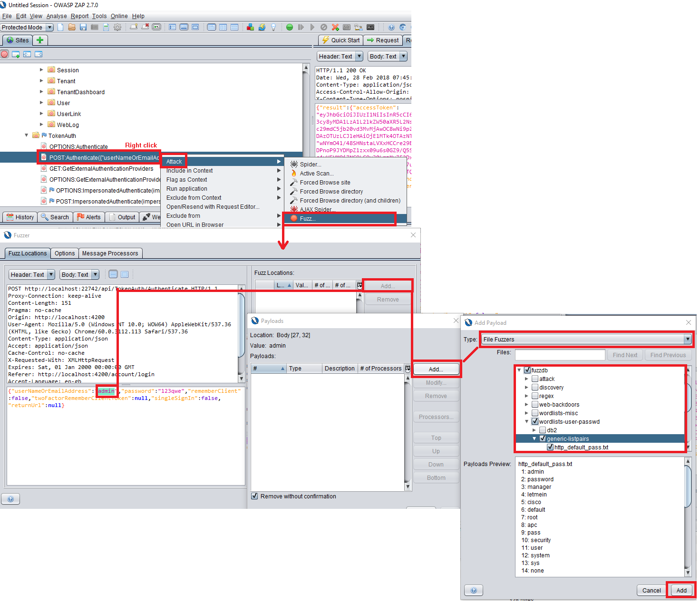
Task: Click the light bulb icon in toolbar
Action: click(273, 27)
